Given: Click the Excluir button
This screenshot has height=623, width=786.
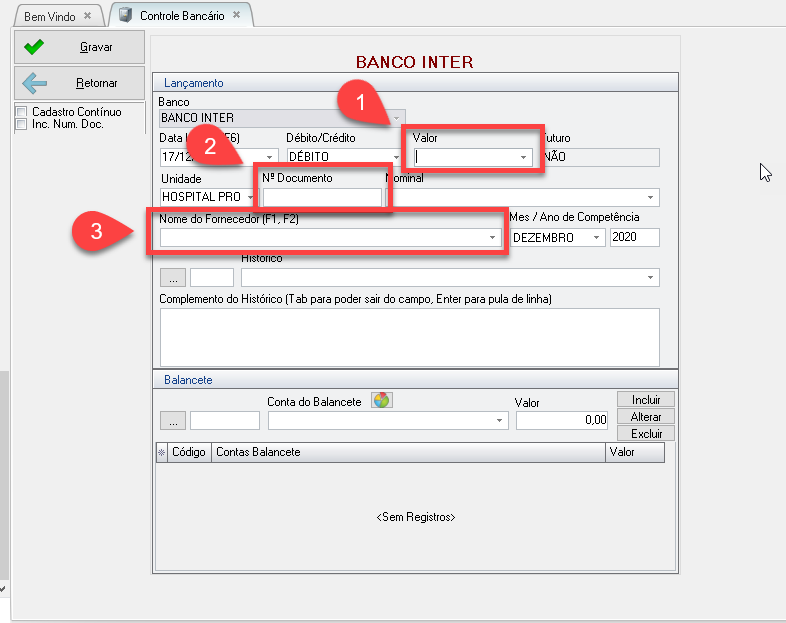Looking at the screenshot, I should coord(646,433).
